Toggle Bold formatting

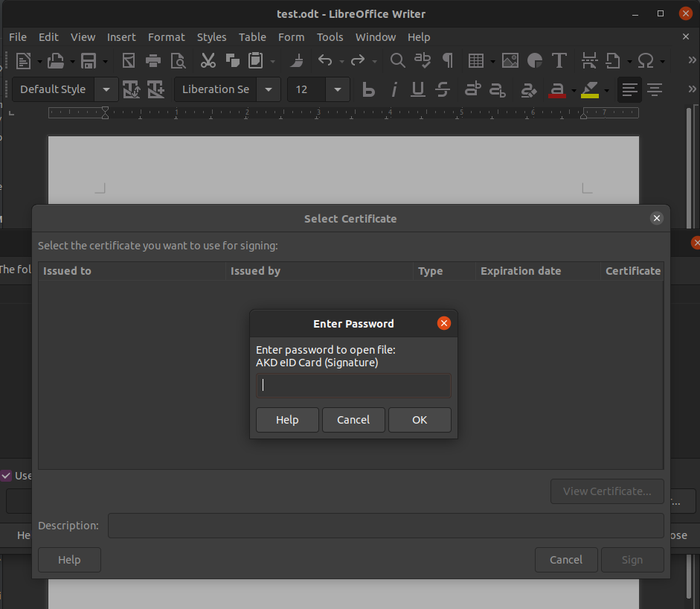pos(368,90)
